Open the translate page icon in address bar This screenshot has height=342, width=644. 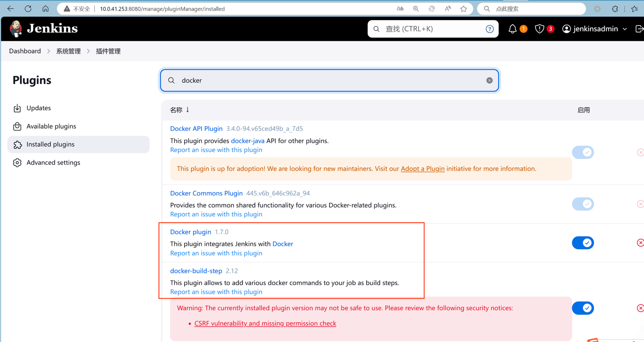tap(400, 8)
